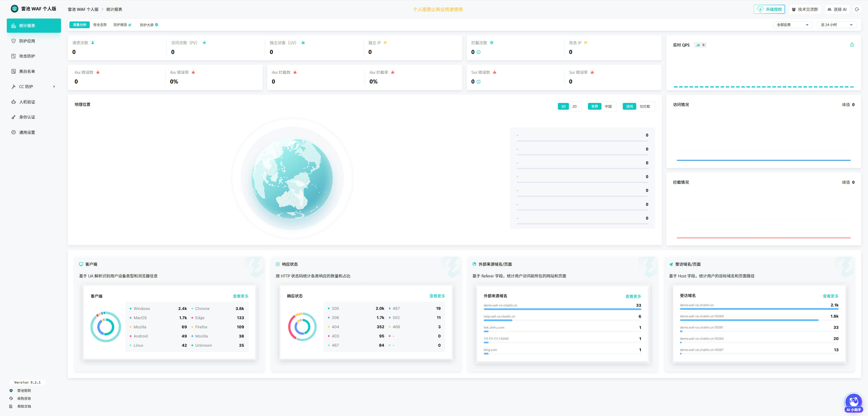Click the logout icon at top right
Screen dimensions: 868x416
click(857, 9)
